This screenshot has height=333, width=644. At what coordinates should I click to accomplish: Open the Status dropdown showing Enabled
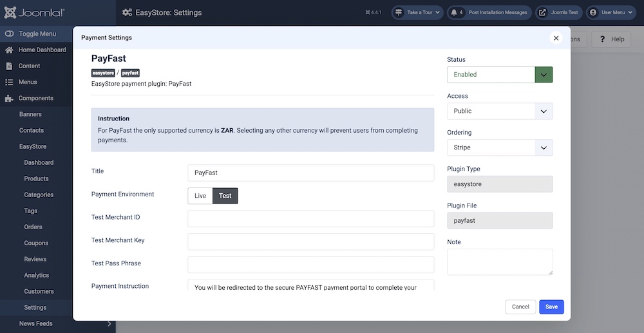(500, 75)
